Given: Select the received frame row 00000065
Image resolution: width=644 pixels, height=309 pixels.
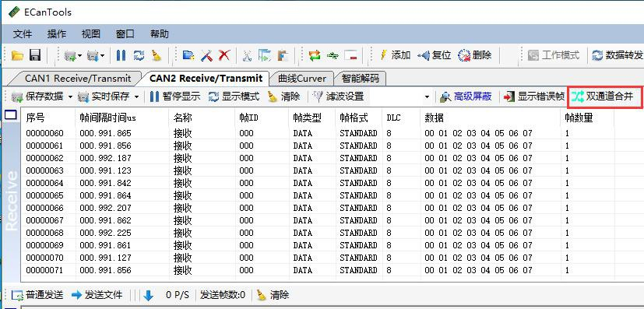Looking at the screenshot, I should tap(317, 195).
